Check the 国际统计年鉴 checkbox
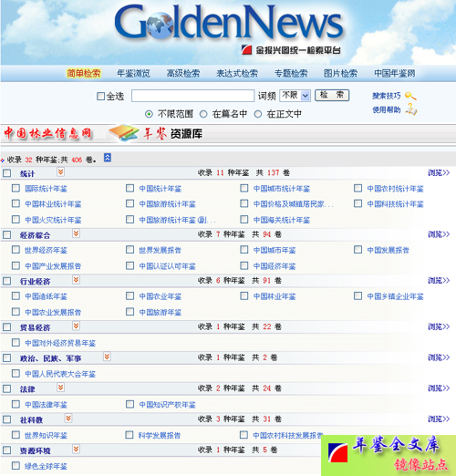 (x=16, y=188)
